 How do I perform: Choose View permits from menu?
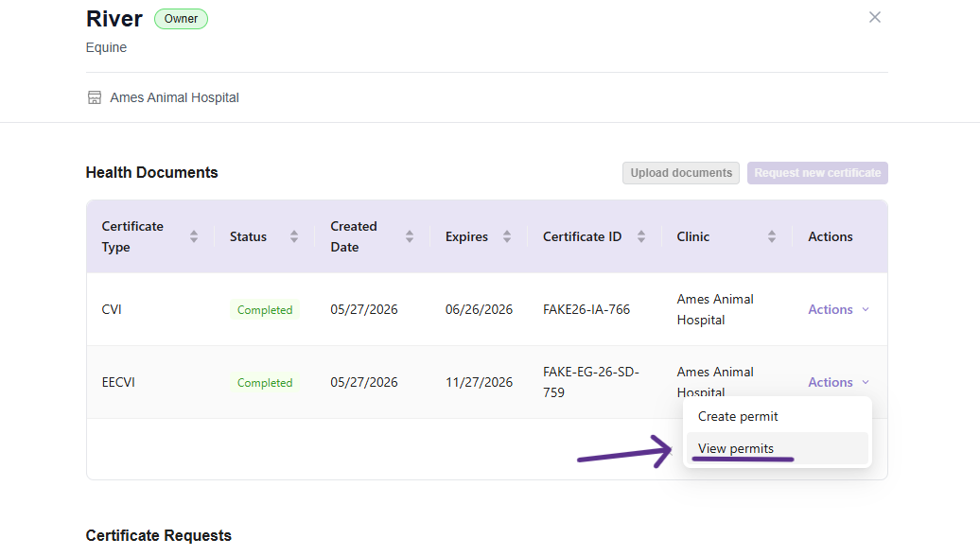point(777,448)
